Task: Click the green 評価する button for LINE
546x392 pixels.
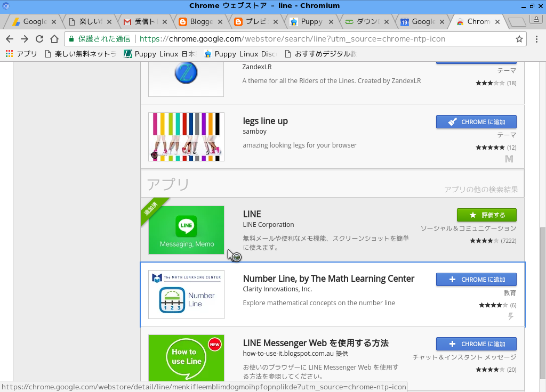Action: pyautogui.click(x=486, y=215)
